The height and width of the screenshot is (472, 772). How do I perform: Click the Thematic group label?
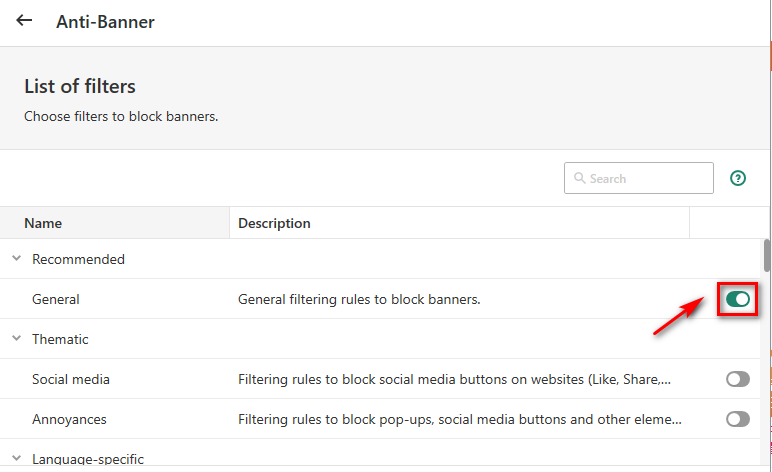click(60, 339)
